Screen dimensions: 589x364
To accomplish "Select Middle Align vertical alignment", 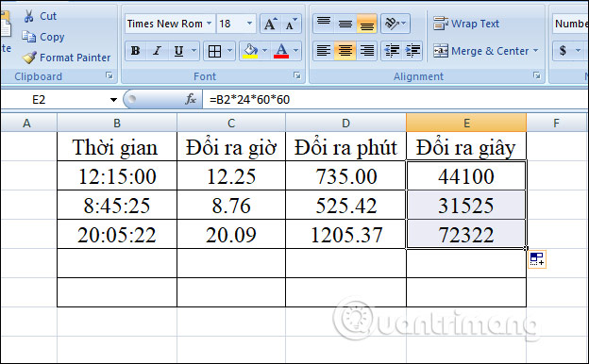I will [345, 24].
